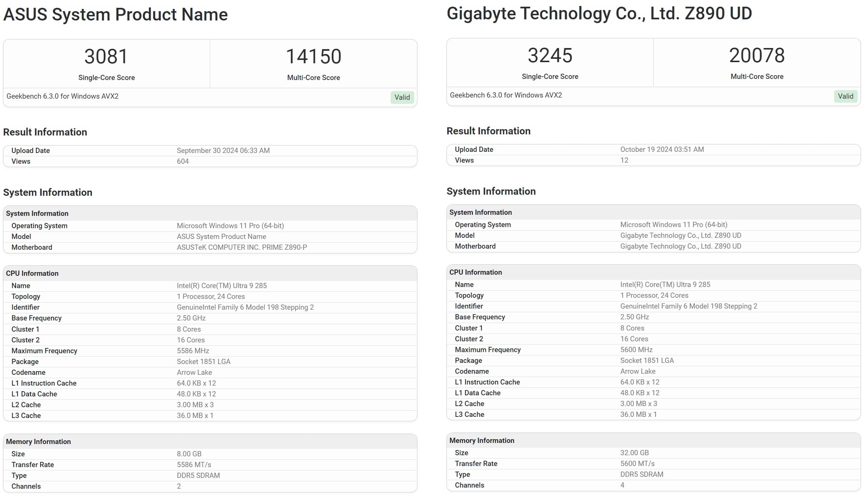868x498 pixels.
Task: Click the Gigabyte Cluster 1 value 8 Cores
Action: (632, 328)
